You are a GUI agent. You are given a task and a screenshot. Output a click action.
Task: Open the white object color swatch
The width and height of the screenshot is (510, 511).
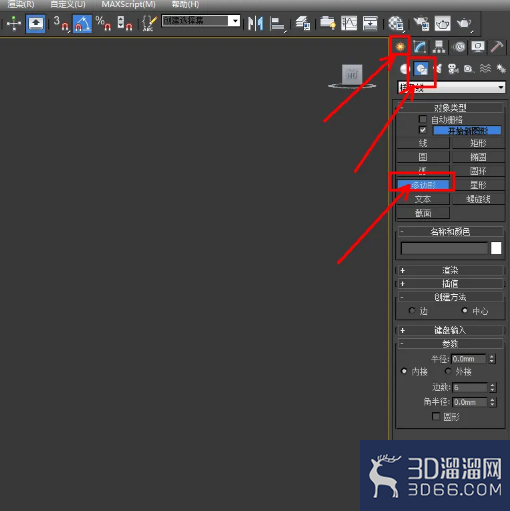click(x=496, y=248)
